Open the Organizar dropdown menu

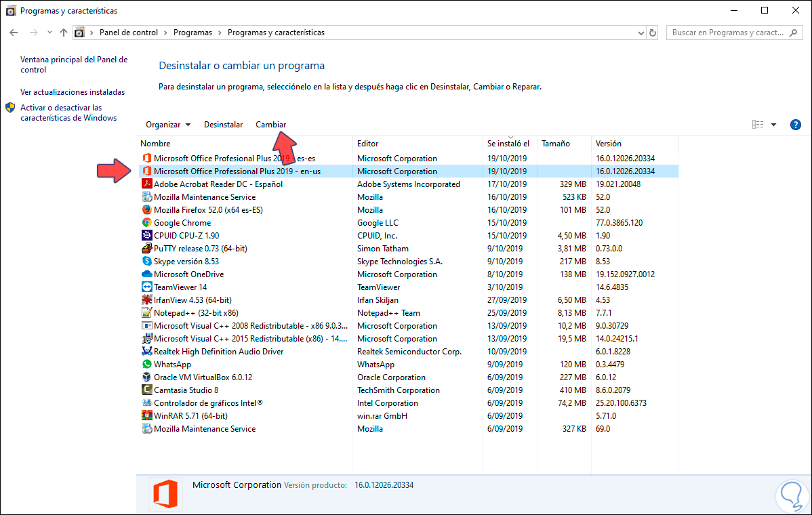[x=168, y=125]
